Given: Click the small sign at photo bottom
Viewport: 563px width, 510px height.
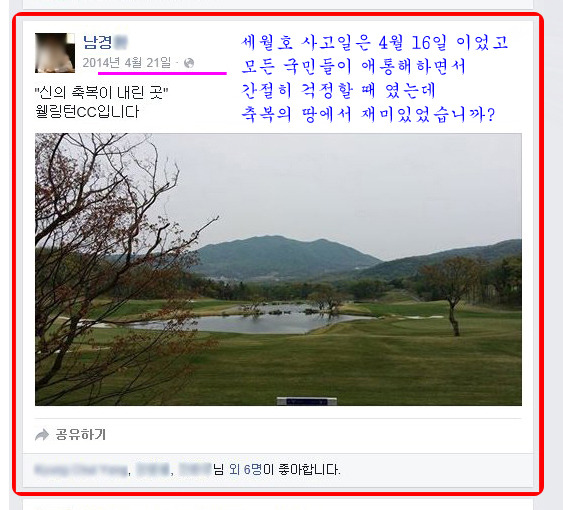Looking at the screenshot, I should [x=307, y=401].
